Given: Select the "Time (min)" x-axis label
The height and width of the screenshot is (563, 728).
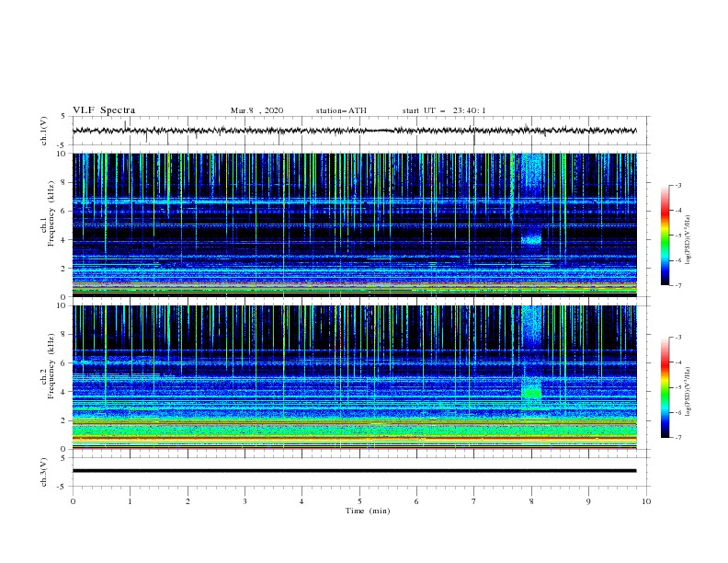Looking at the screenshot, I should [x=368, y=511].
